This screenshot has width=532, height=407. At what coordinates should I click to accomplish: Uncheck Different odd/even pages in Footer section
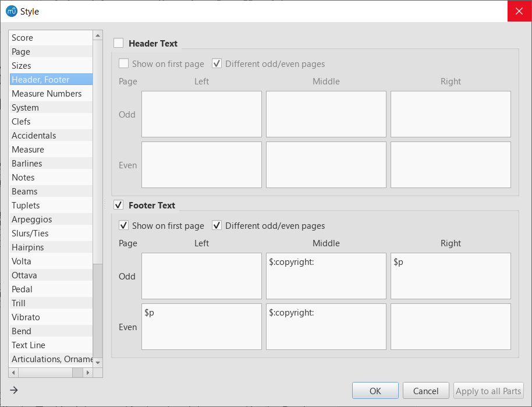(217, 225)
